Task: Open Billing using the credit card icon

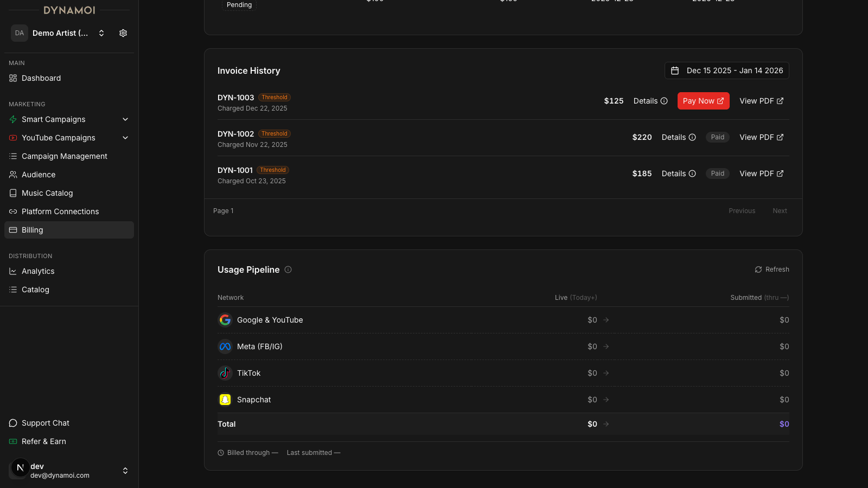Action: tap(13, 230)
